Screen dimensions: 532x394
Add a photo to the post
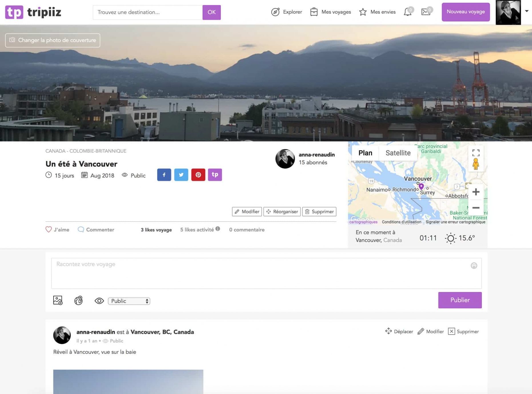click(58, 300)
